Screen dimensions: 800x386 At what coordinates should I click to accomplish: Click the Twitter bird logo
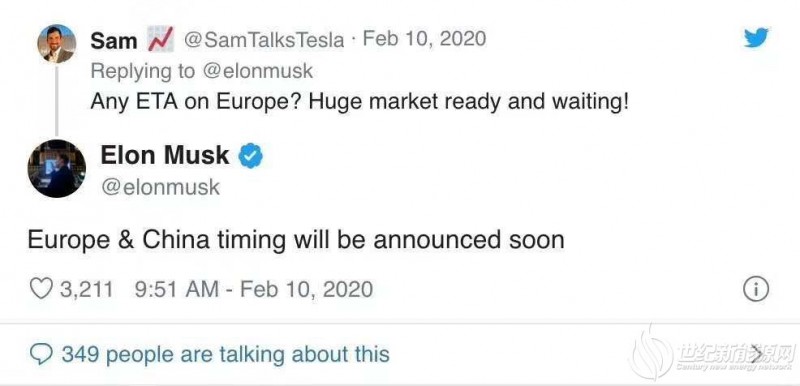pos(756,37)
